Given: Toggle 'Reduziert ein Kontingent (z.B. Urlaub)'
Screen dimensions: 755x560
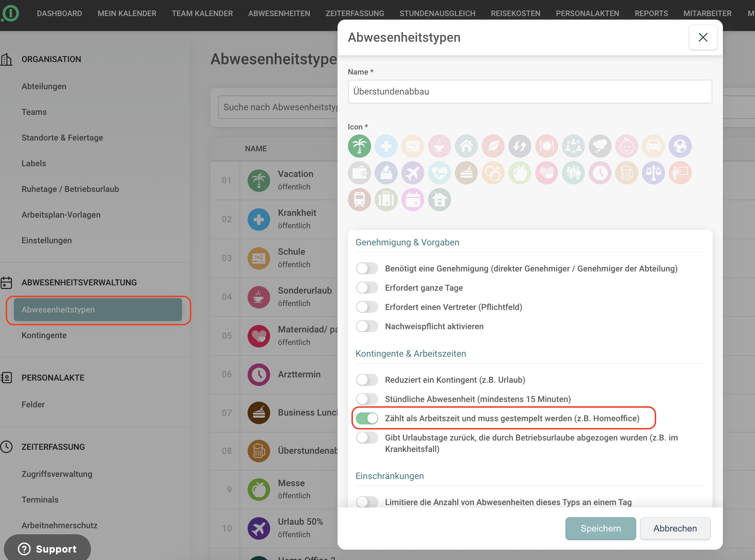Looking at the screenshot, I should click(367, 380).
